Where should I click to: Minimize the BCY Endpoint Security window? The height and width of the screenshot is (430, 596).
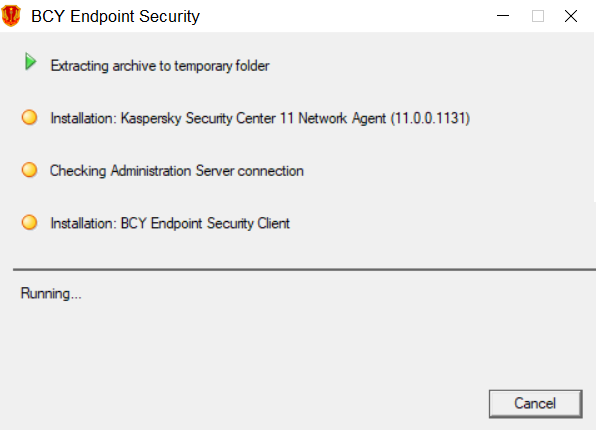point(503,16)
